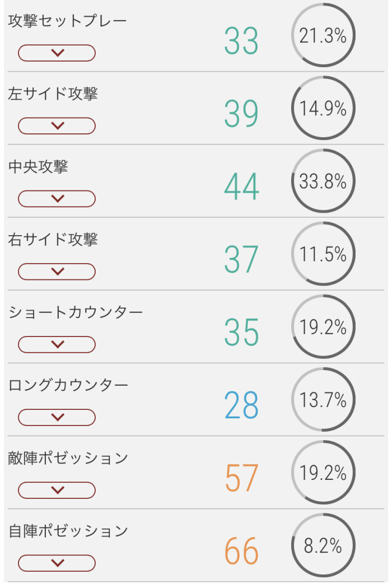Show details under ショートカウンター
This screenshot has height=584, width=392.
tap(57, 344)
